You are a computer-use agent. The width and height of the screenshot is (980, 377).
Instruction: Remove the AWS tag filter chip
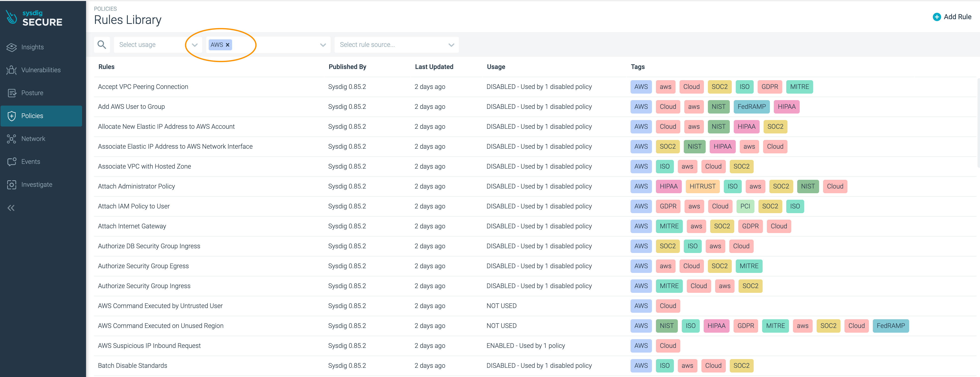tap(228, 45)
